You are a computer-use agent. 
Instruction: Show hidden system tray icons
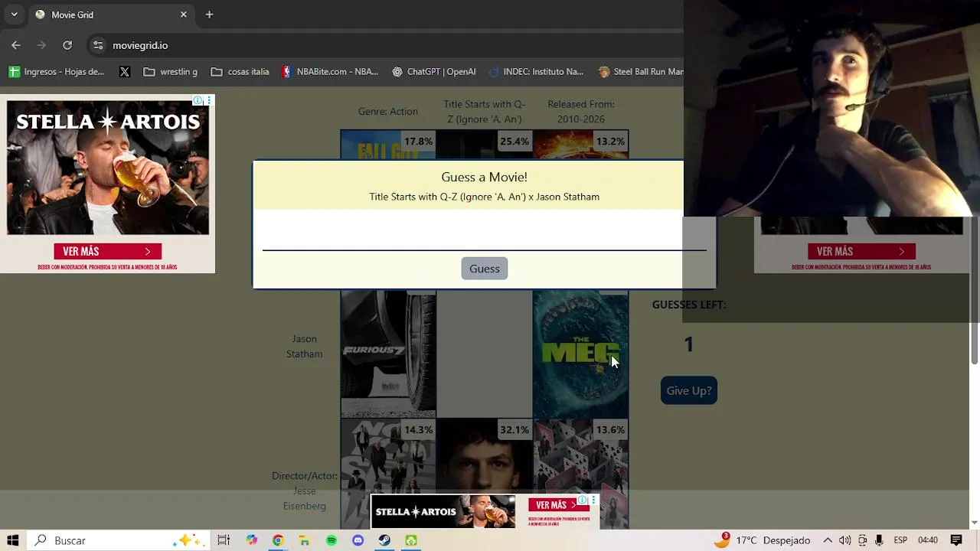pos(828,540)
